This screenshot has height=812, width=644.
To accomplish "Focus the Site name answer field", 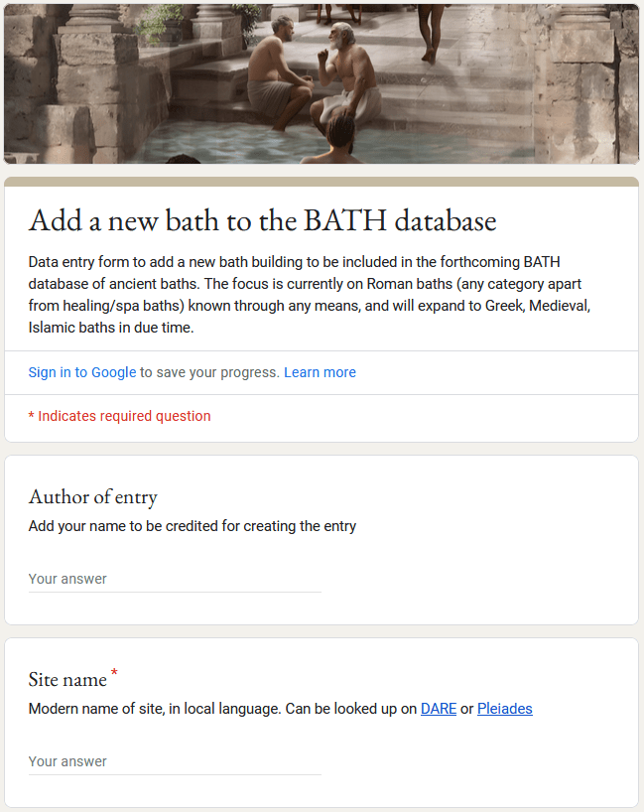I will click(x=175, y=761).
